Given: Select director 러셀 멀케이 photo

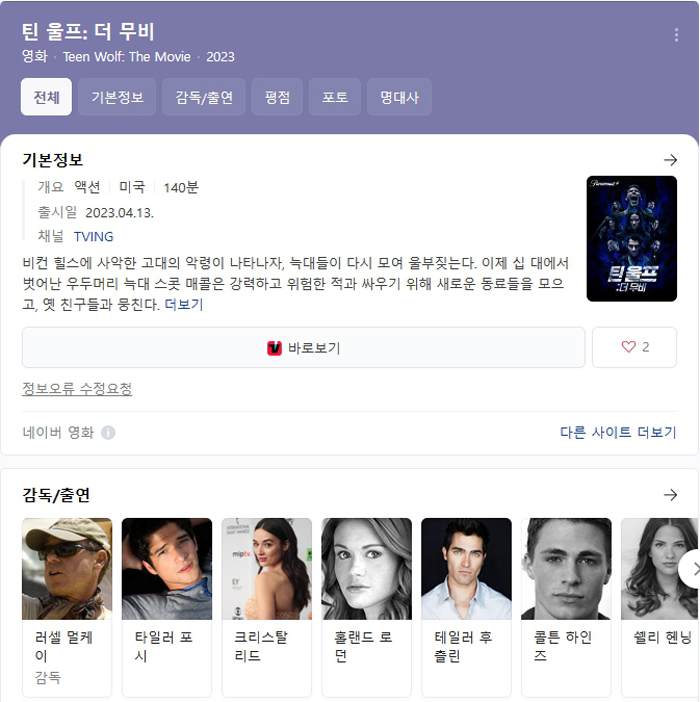Looking at the screenshot, I should (x=67, y=568).
